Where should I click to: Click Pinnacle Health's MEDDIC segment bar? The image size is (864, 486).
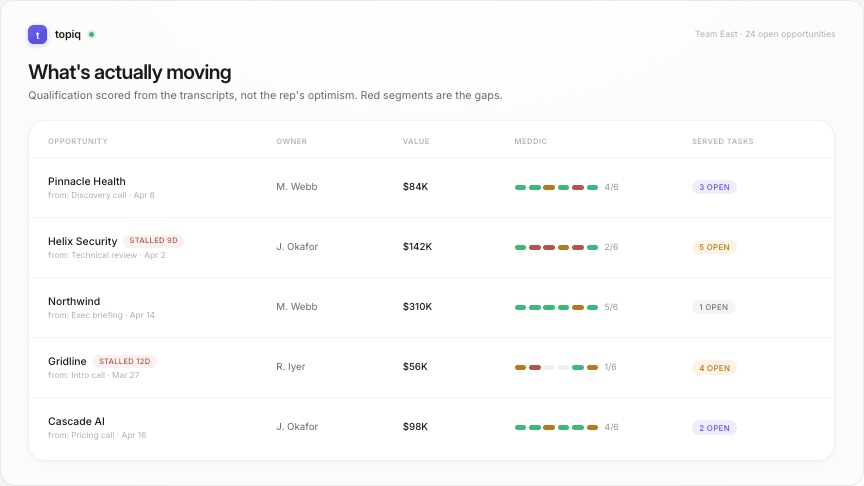[x=557, y=187]
